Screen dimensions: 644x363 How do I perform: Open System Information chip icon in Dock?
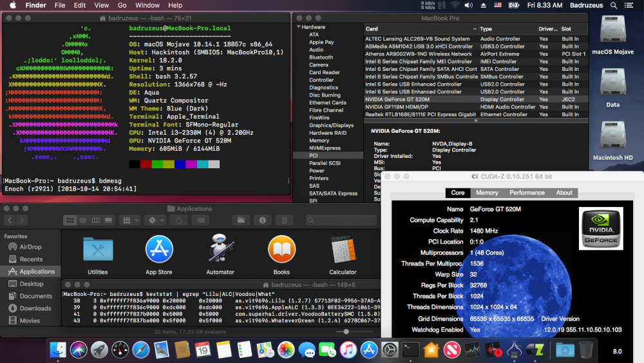click(x=514, y=350)
